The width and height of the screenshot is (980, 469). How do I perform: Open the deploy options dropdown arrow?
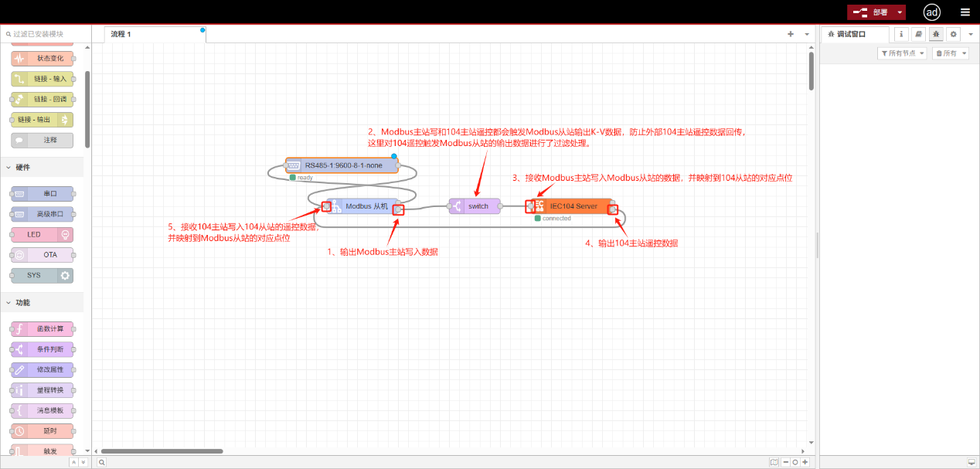click(x=900, y=12)
